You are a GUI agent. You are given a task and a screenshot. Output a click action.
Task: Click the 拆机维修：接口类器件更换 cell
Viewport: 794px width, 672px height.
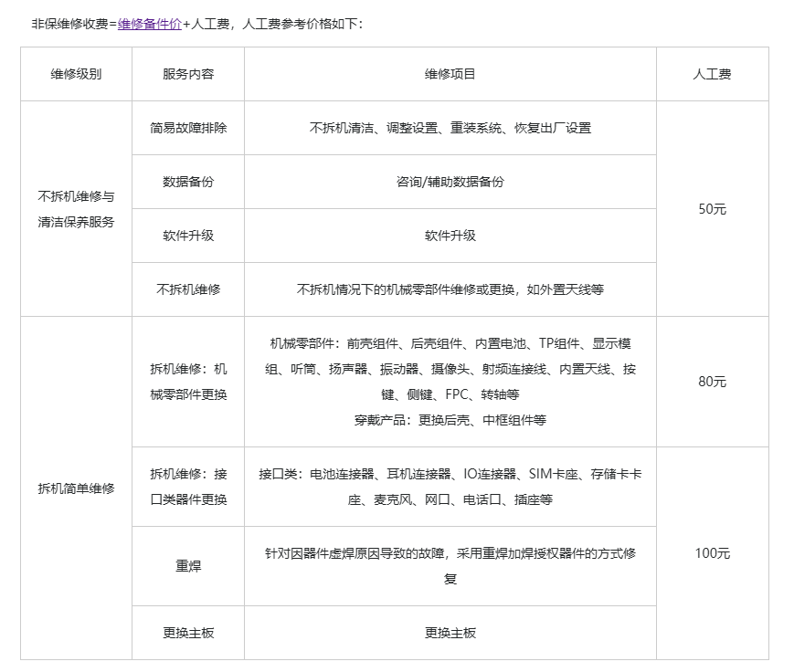(x=188, y=487)
